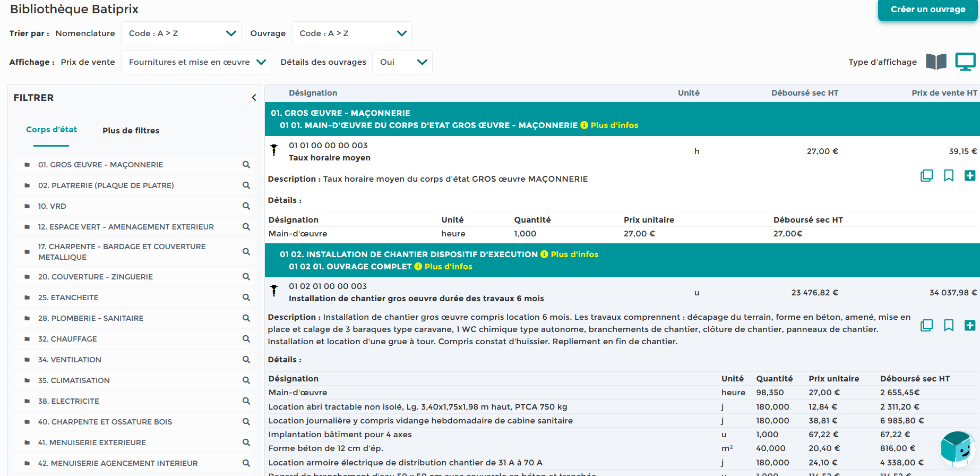
Task: Open 28. PLOMBERIE - SANITAIRE filter row
Action: tap(134, 318)
